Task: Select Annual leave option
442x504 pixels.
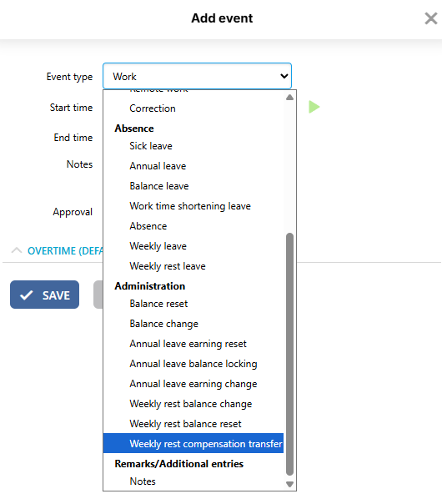Action: coord(193,166)
